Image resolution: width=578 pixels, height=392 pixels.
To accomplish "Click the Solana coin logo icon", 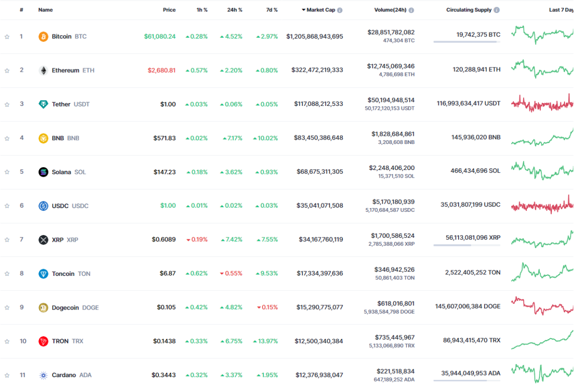I will 43,172.
